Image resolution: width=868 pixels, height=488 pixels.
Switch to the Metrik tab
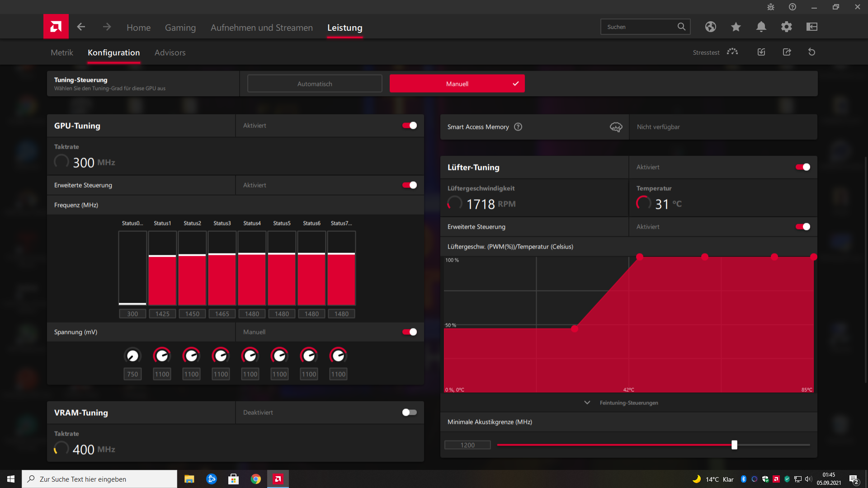(62, 52)
